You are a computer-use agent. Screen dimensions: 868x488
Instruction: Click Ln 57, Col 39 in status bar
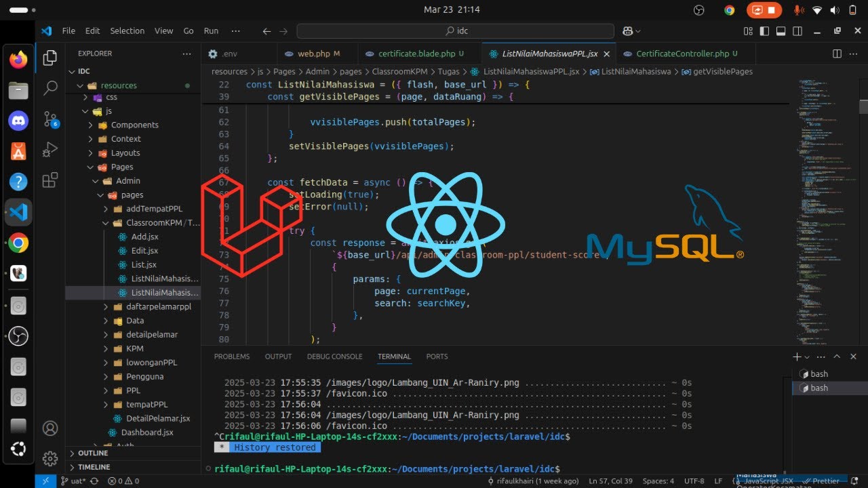611,481
